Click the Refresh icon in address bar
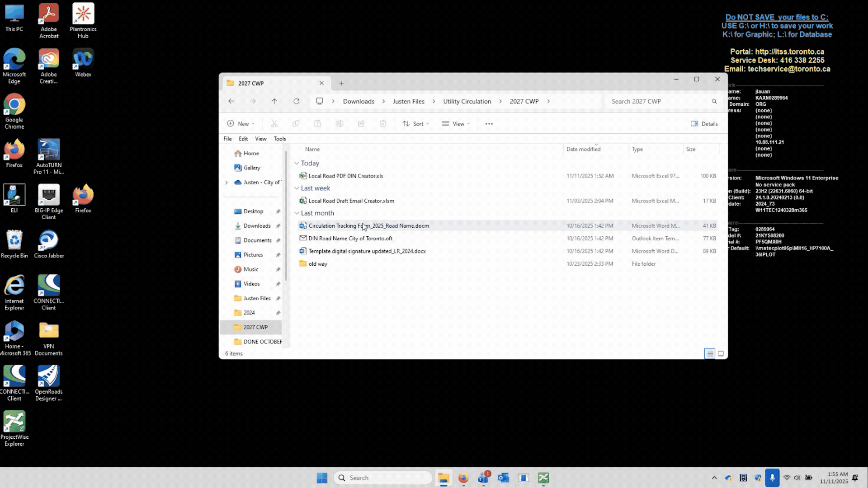This screenshot has width=868, height=488. click(x=296, y=101)
